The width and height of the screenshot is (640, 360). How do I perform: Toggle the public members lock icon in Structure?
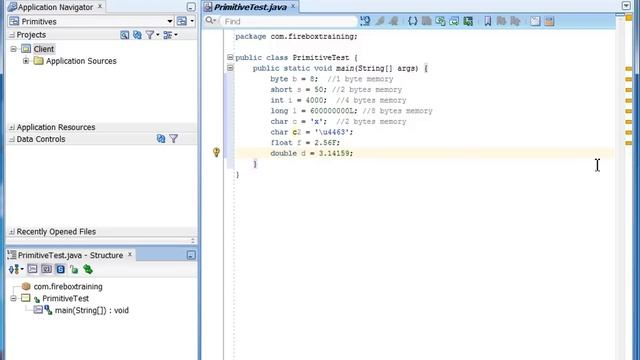pos(74,269)
